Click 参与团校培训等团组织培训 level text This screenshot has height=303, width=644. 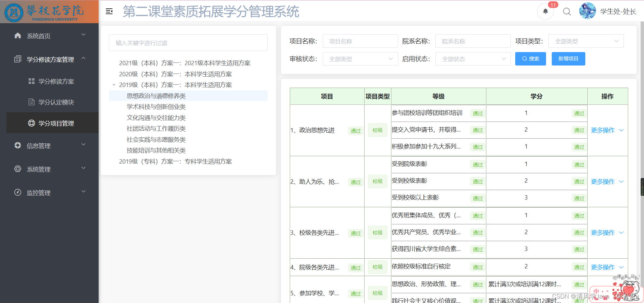point(427,113)
